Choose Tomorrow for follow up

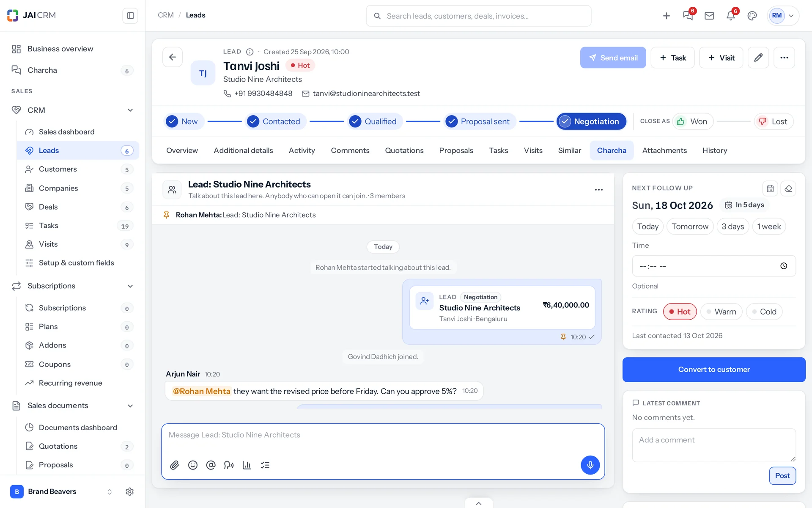(x=690, y=226)
